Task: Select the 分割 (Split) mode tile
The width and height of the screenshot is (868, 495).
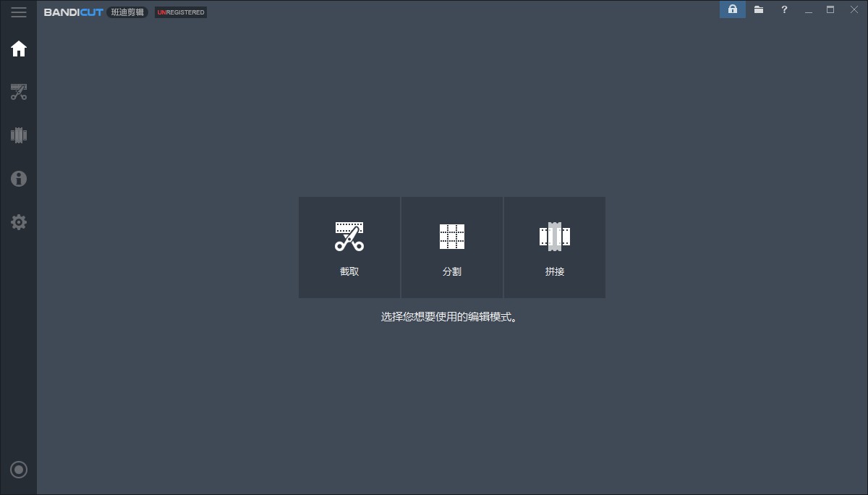Action: (452, 247)
